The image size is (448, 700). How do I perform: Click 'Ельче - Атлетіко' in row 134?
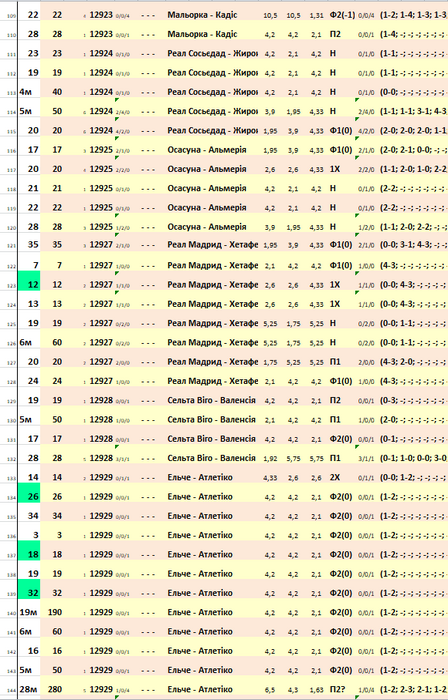pos(200,496)
